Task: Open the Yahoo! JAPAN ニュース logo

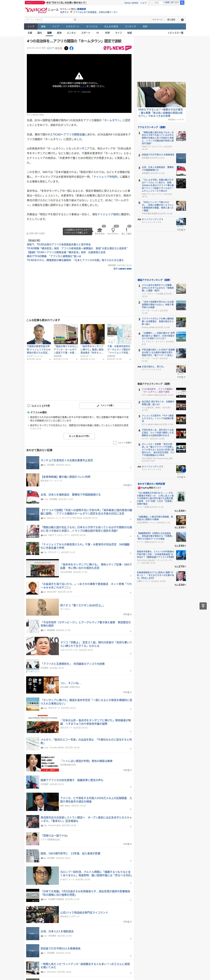Action: point(42,10)
